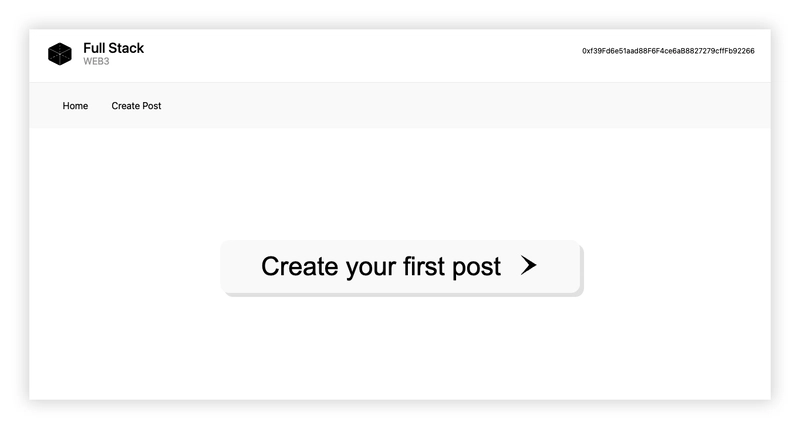Click the Full Stack cube logo in the header

[x=60, y=54]
